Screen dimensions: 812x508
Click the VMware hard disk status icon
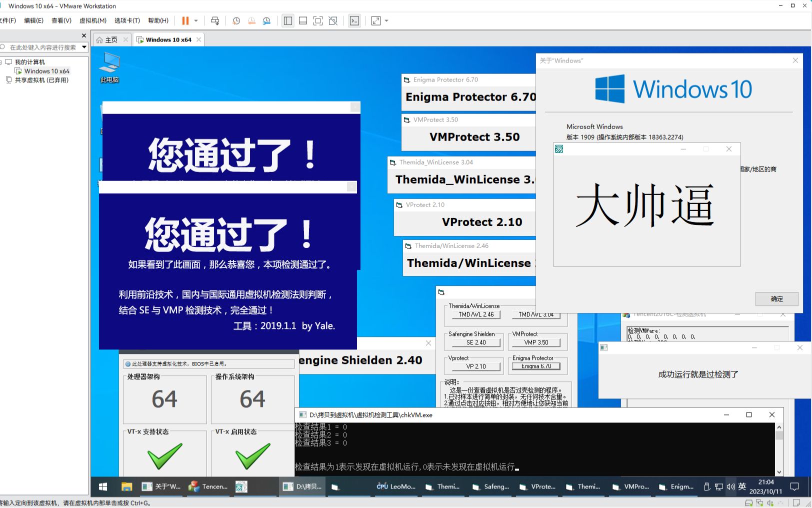(749, 503)
